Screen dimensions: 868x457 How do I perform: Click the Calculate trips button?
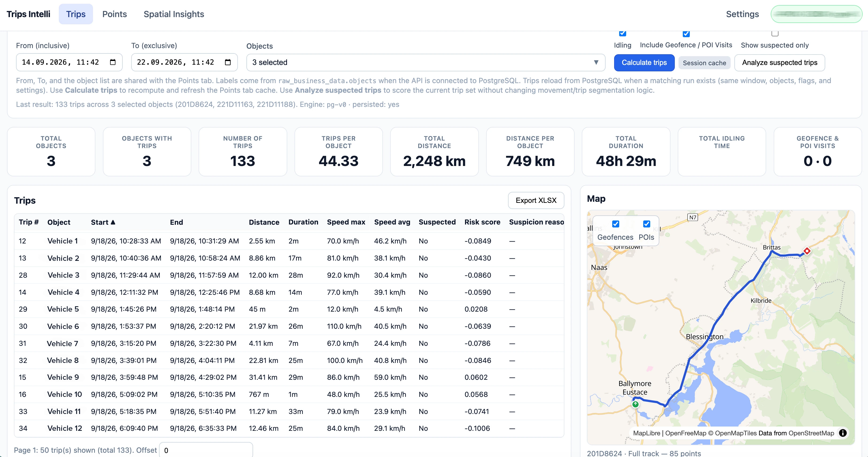(x=644, y=63)
